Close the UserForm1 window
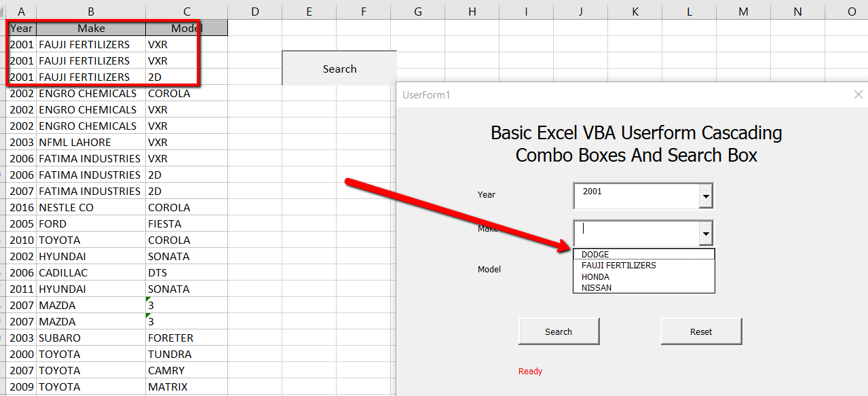The image size is (868, 396). point(858,94)
